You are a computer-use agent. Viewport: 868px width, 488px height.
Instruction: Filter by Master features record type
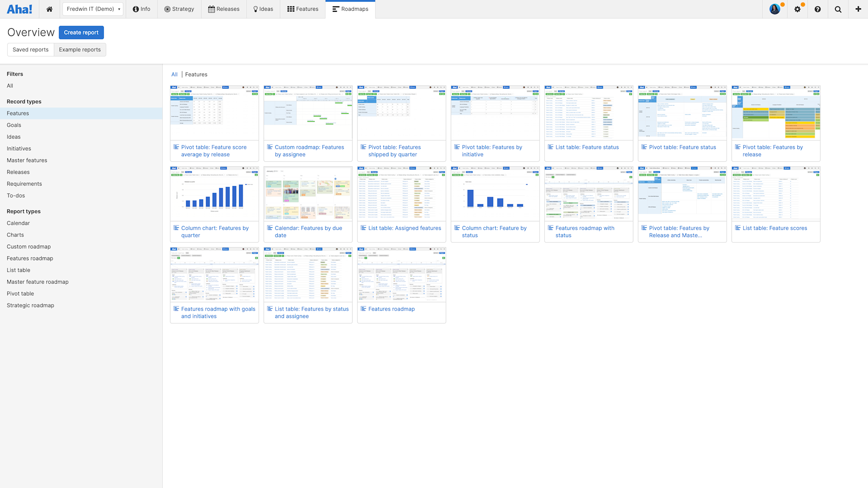pos(27,160)
